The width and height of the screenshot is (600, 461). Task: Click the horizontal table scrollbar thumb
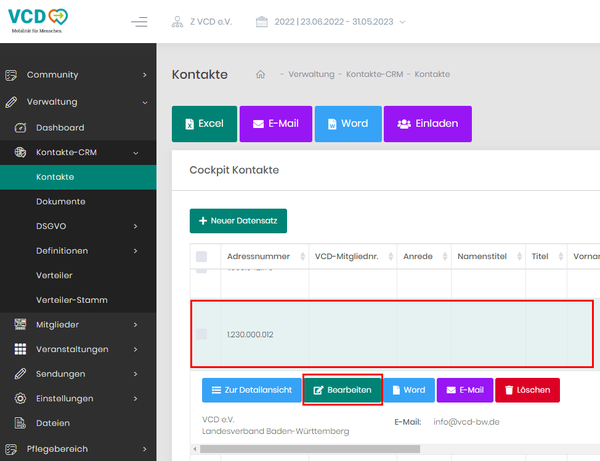(x=310, y=449)
